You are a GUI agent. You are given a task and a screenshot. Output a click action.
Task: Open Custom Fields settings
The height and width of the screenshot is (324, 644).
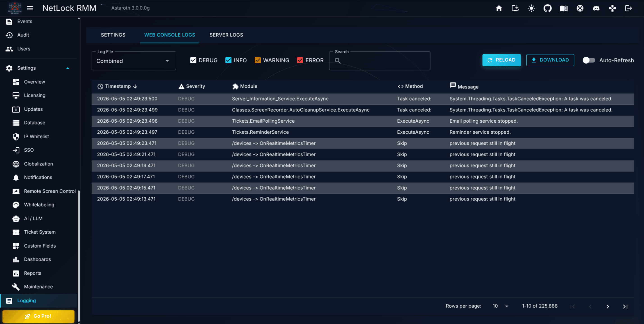[39, 246]
